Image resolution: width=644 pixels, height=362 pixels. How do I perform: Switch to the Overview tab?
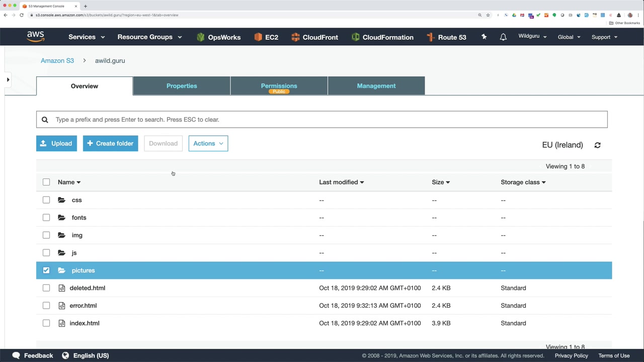(x=85, y=86)
